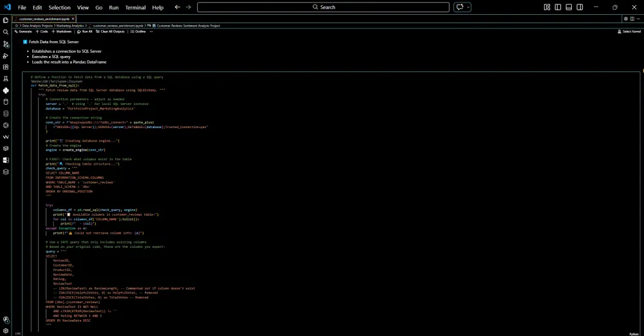Viewport: 644px width, 336px height.
Task: Open the notebook Outline
Action: [x=138, y=32]
